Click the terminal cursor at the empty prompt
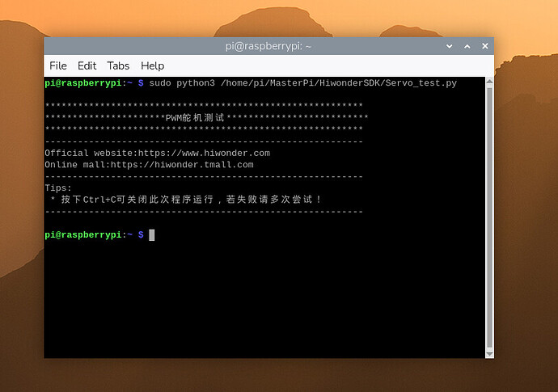 (x=151, y=235)
